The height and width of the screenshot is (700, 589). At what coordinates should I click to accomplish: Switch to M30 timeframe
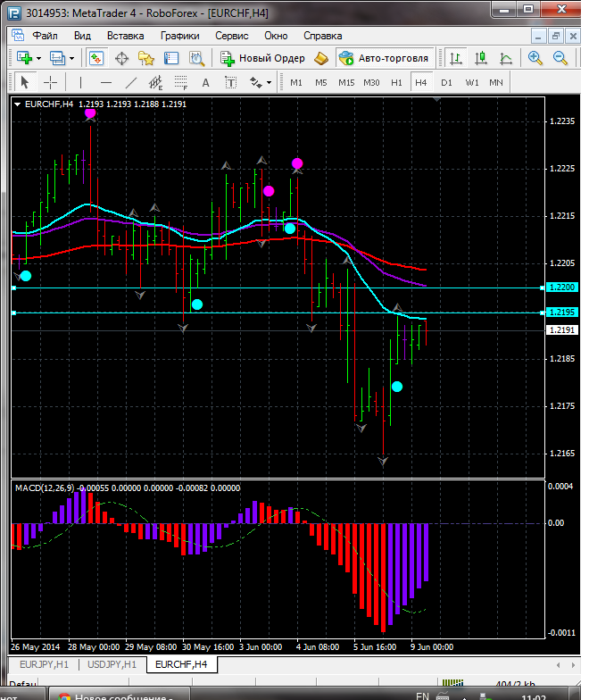tap(371, 82)
